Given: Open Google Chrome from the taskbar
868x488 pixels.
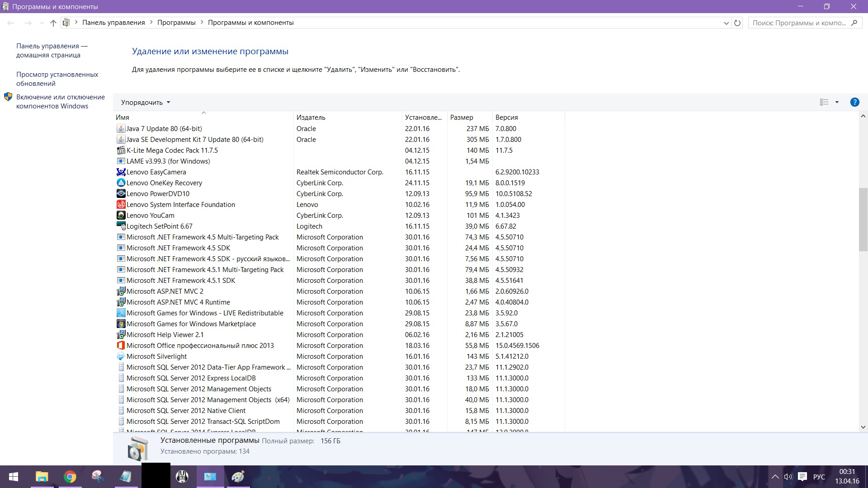Looking at the screenshot, I should [70, 477].
